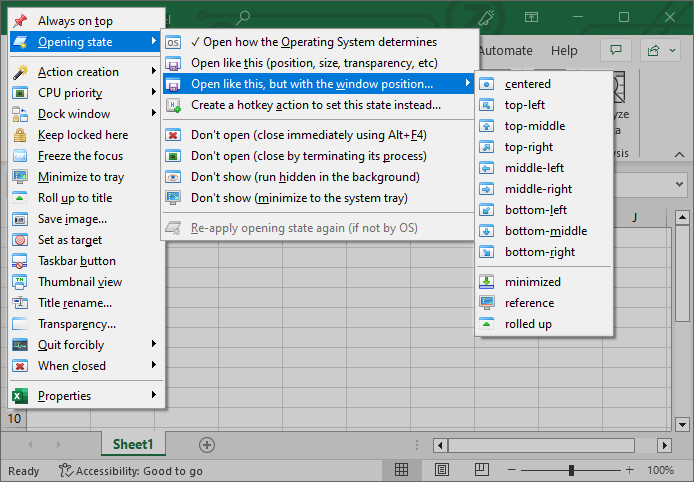This screenshot has height=482, width=694.
Task: Click the Dock window icon
Action: click(x=20, y=114)
